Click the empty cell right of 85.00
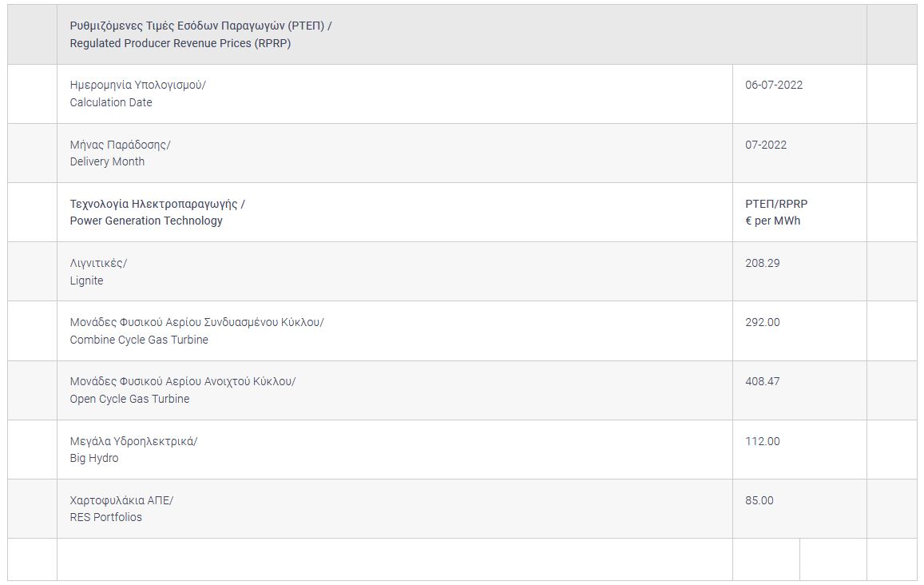924x585 pixels. 891,508
